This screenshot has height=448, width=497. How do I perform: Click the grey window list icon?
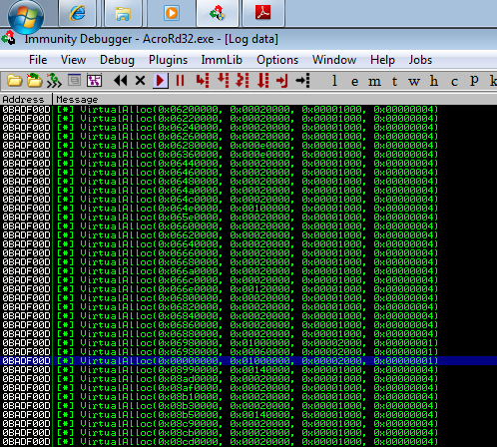74,81
